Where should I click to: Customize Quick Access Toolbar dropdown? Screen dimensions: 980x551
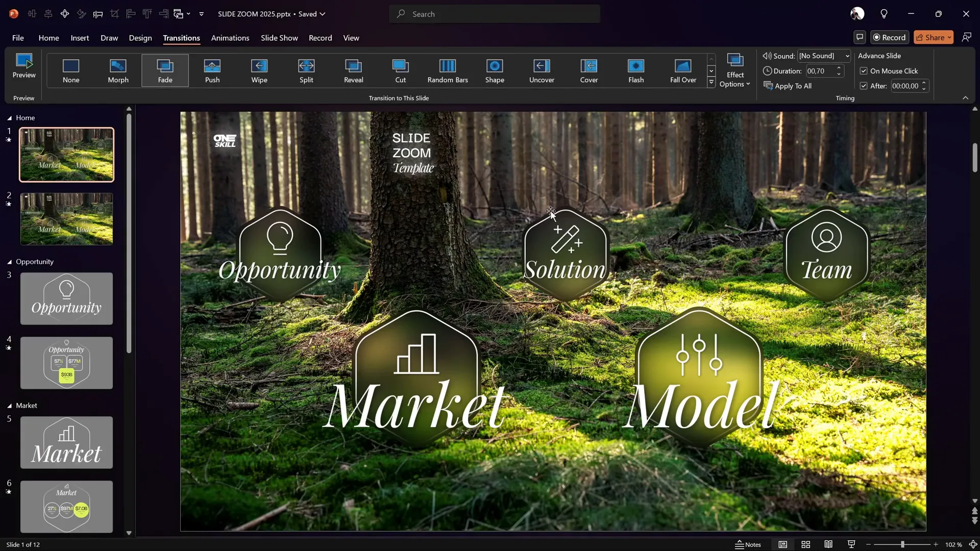click(x=202, y=14)
